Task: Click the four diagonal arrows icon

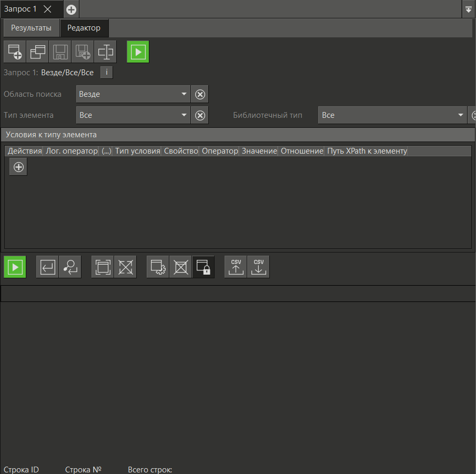Action: pos(125,267)
